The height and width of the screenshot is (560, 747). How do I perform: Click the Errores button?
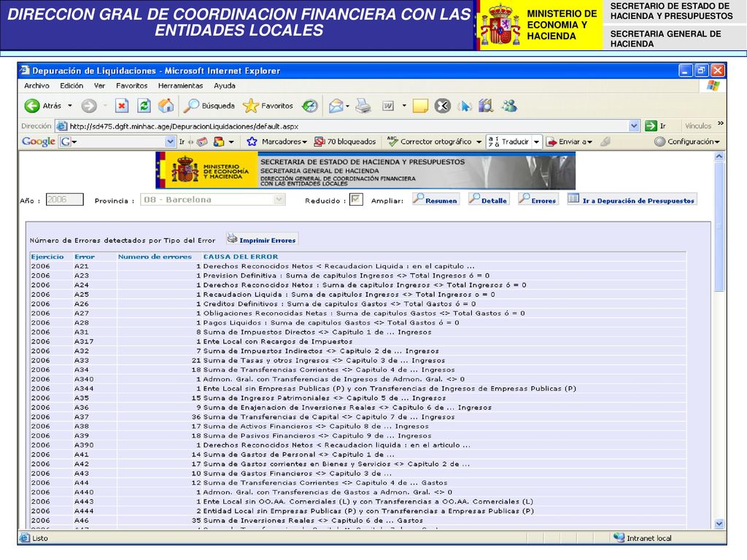(x=538, y=200)
